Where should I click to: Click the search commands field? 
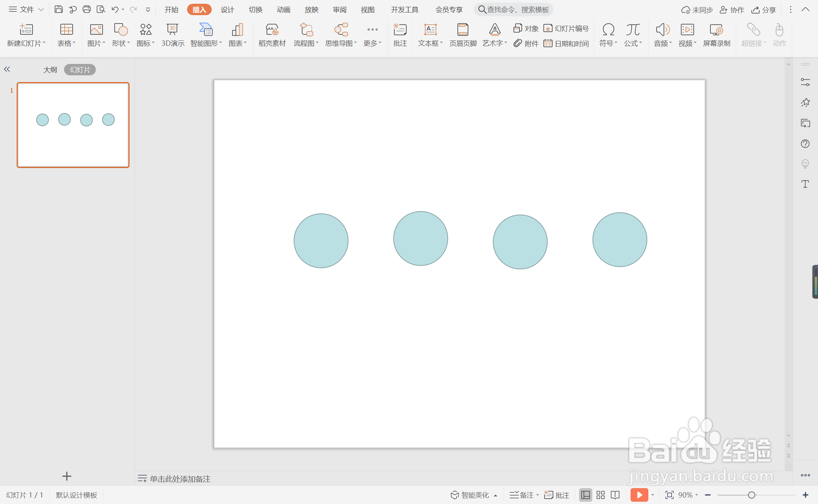click(x=514, y=9)
